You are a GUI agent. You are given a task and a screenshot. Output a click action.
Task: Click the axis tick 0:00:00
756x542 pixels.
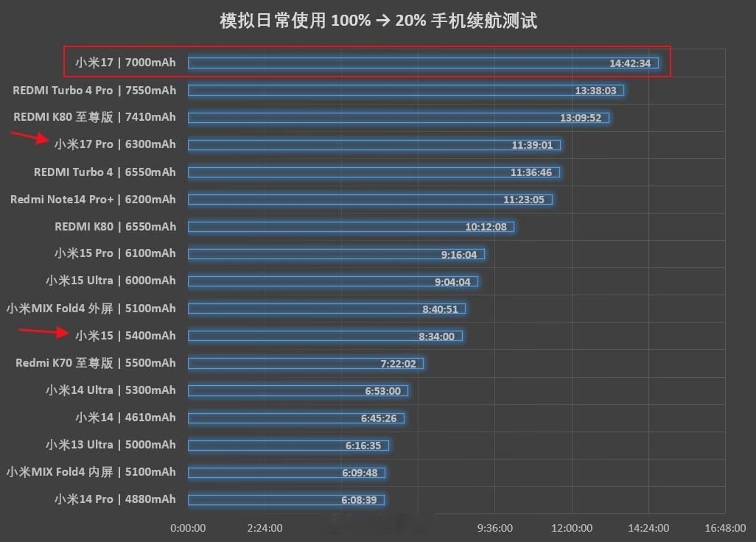pyautogui.click(x=188, y=528)
